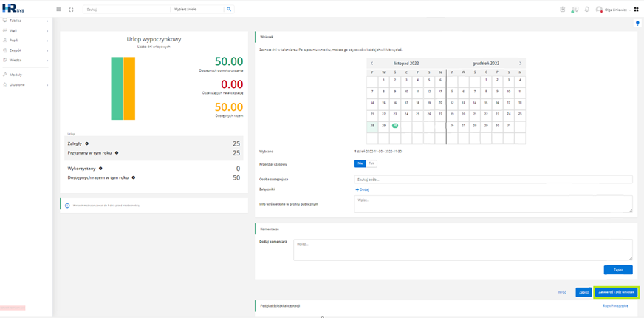Set Przedział czasowy to Nie
The width and height of the screenshot is (644, 318).
pos(360,163)
